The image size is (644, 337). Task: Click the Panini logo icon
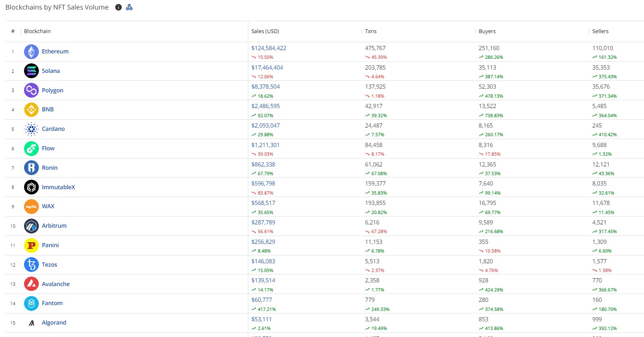pyautogui.click(x=31, y=246)
